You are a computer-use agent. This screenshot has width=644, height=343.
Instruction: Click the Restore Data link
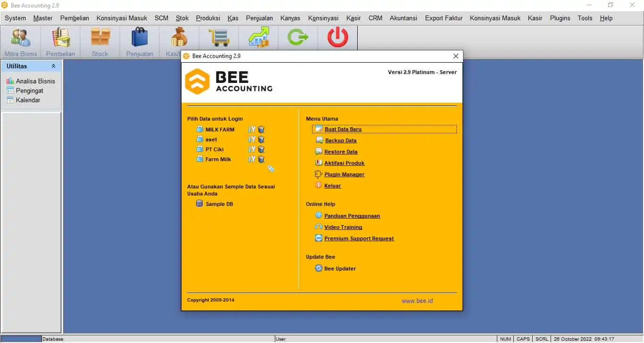341,152
